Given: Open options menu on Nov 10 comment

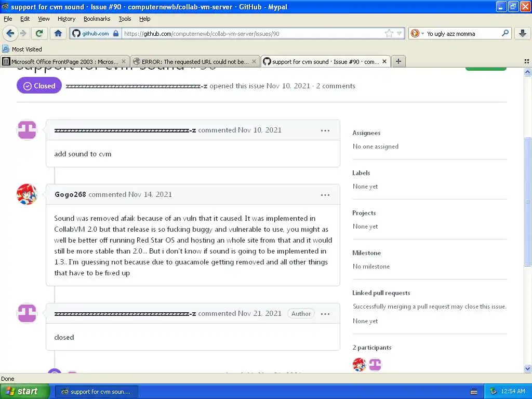Looking at the screenshot, I should pos(325,130).
